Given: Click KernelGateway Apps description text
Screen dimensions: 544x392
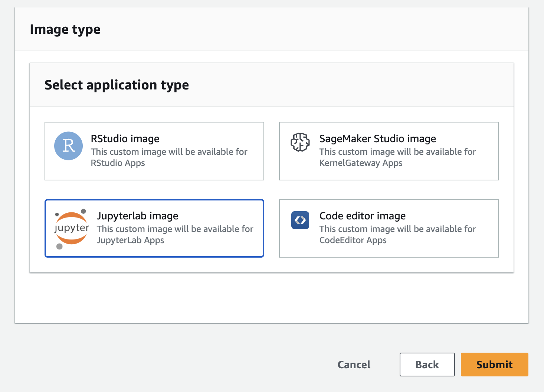Looking at the screenshot, I should tap(361, 163).
